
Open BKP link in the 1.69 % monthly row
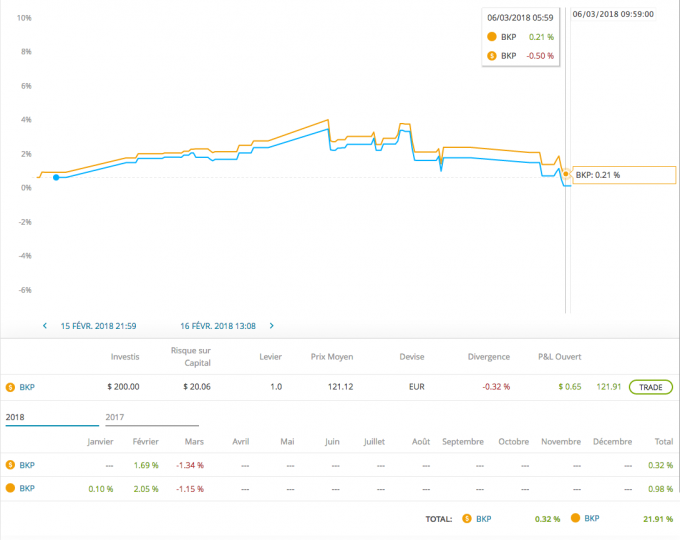(x=27, y=465)
